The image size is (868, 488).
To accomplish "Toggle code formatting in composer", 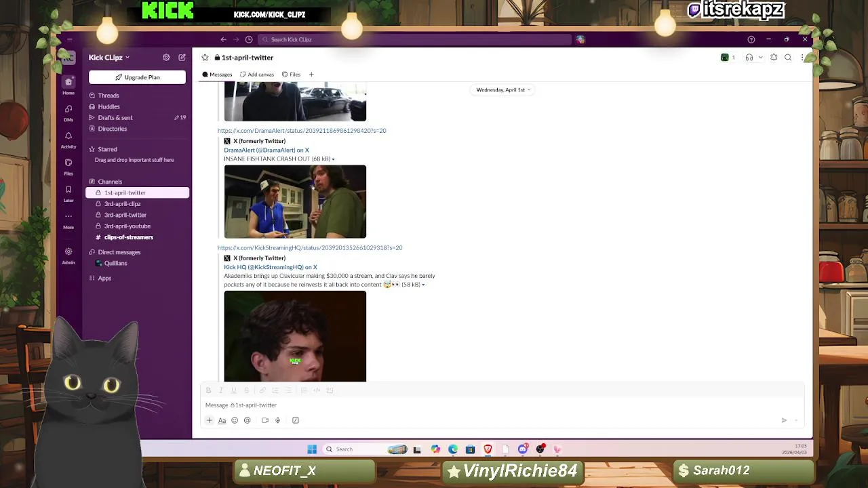I will [x=317, y=390].
